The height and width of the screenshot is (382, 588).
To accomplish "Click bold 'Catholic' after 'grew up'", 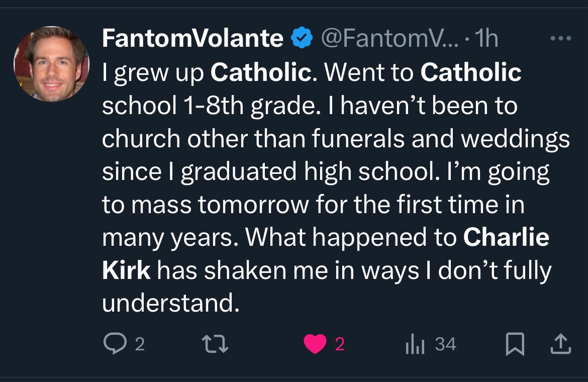I will click(259, 73).
